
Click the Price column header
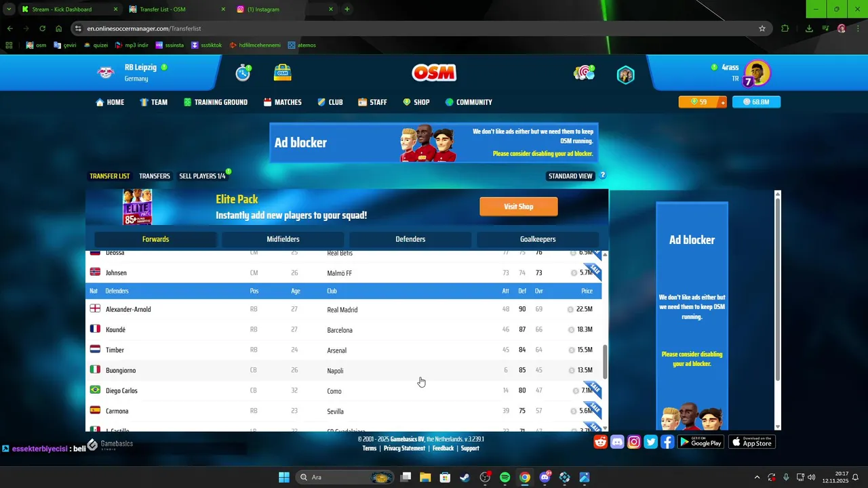(587, 291)
